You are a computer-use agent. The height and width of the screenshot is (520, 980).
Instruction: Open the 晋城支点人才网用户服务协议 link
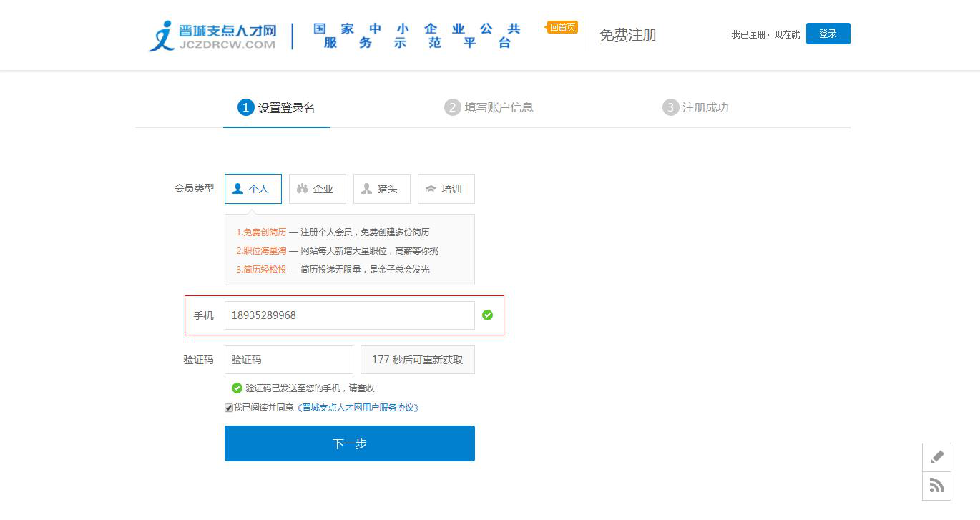click(x=358, y=408)
